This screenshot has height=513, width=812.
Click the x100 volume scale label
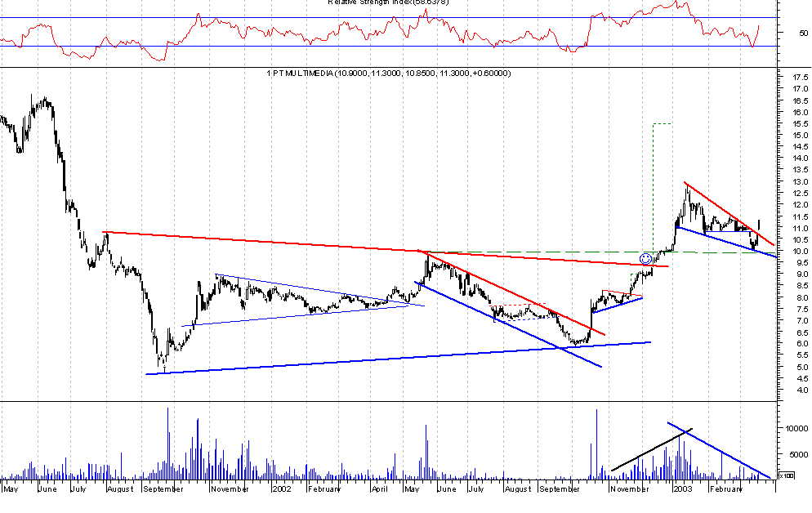787,475
